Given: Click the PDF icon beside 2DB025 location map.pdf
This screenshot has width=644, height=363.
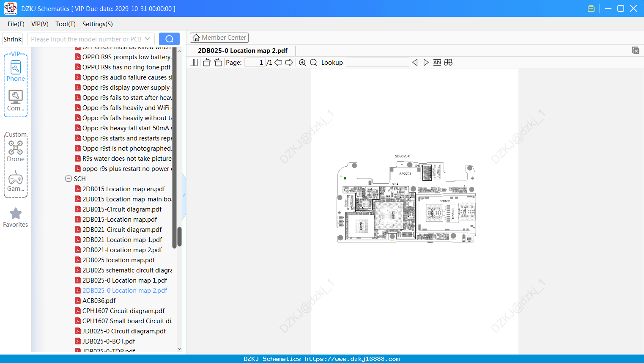Looking at the screenshot, I should click(x=78, y=260).
